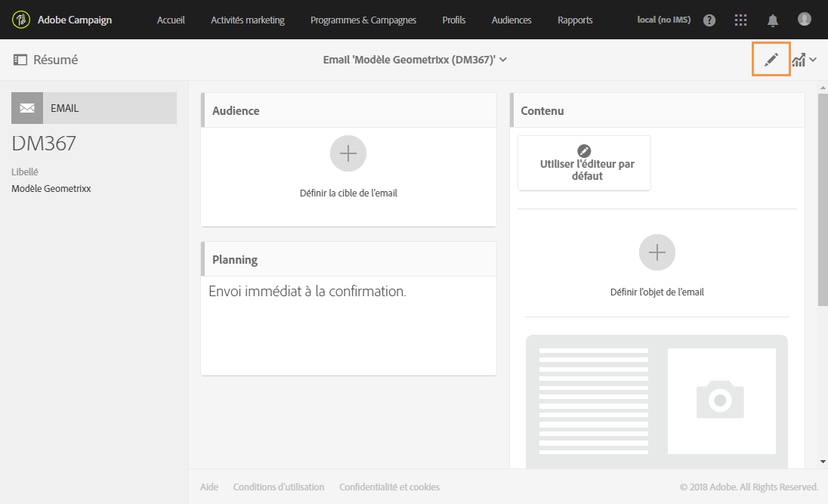Open the Rapports menu

tap(575, 20)
